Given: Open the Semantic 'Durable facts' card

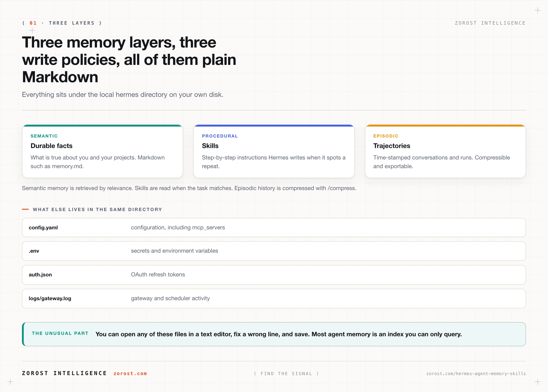Looking at the screenshot, I should (x=103, y=151).
